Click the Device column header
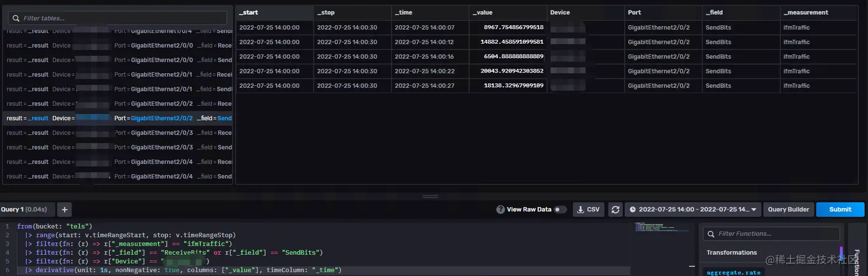Screen dimensions: 868x276 coord(586,13)
